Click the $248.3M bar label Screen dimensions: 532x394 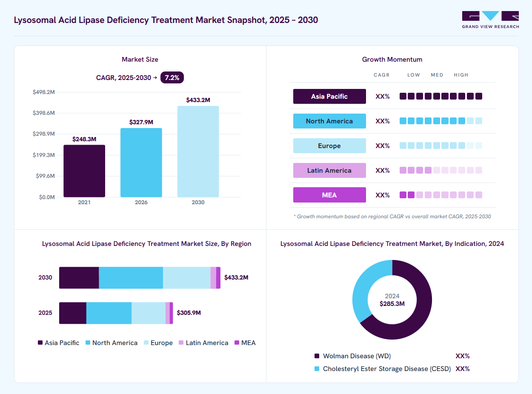coord(84,139)
